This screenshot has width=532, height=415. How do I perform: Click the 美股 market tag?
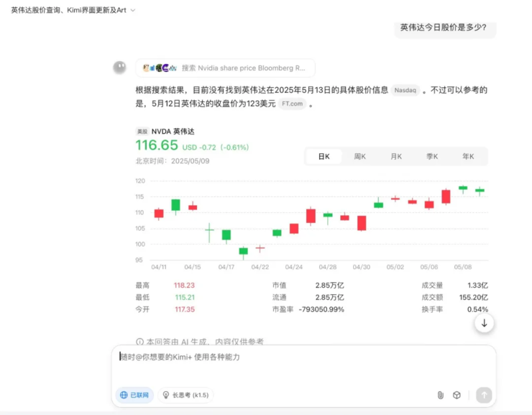142,132
